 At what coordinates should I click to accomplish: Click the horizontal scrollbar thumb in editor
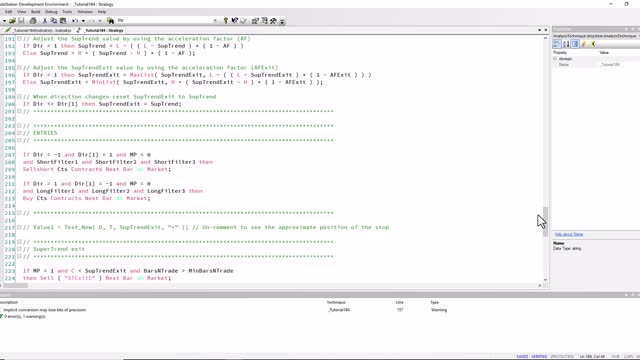point(16,285)
